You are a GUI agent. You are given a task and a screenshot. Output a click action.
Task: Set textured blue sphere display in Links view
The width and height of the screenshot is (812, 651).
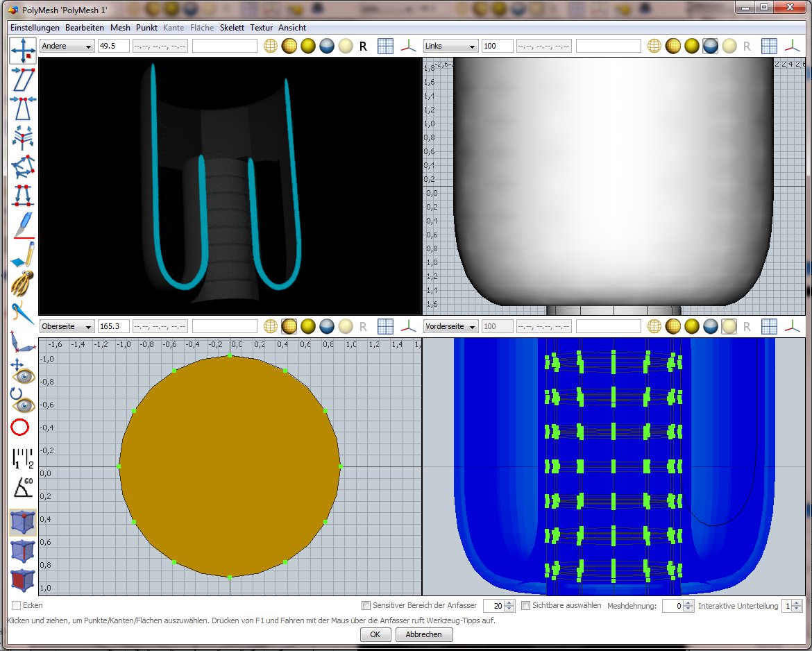711,46
